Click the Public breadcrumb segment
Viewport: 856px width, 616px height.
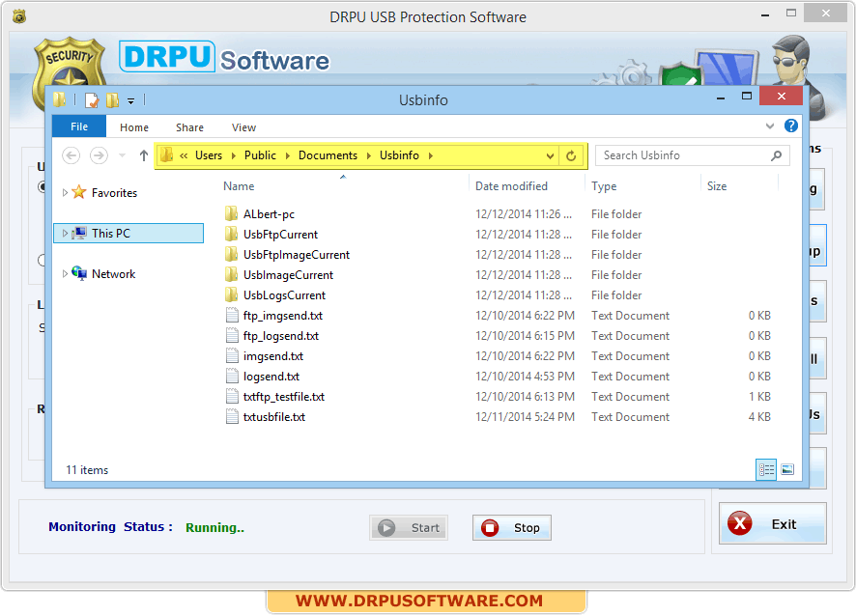click(260, 155)
